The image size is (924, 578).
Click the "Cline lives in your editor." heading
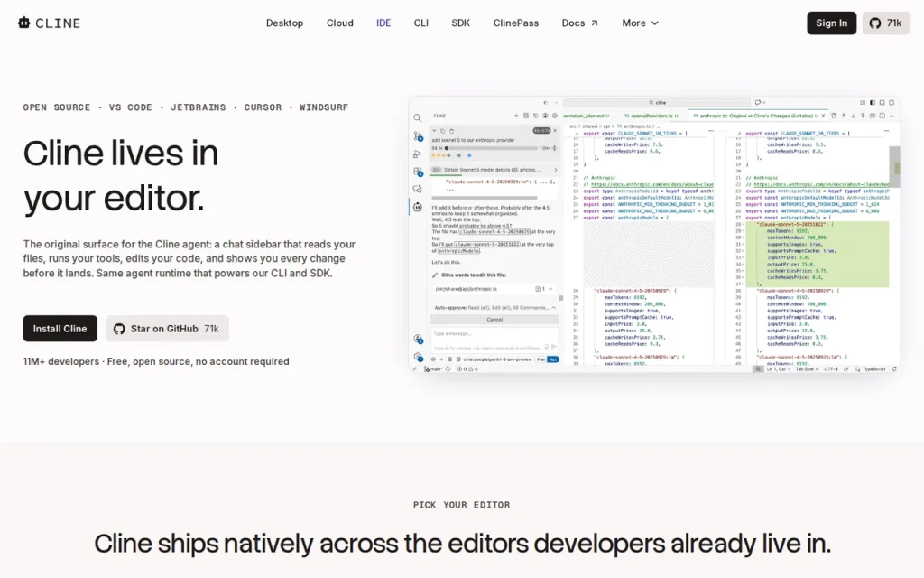coord(121,175)
